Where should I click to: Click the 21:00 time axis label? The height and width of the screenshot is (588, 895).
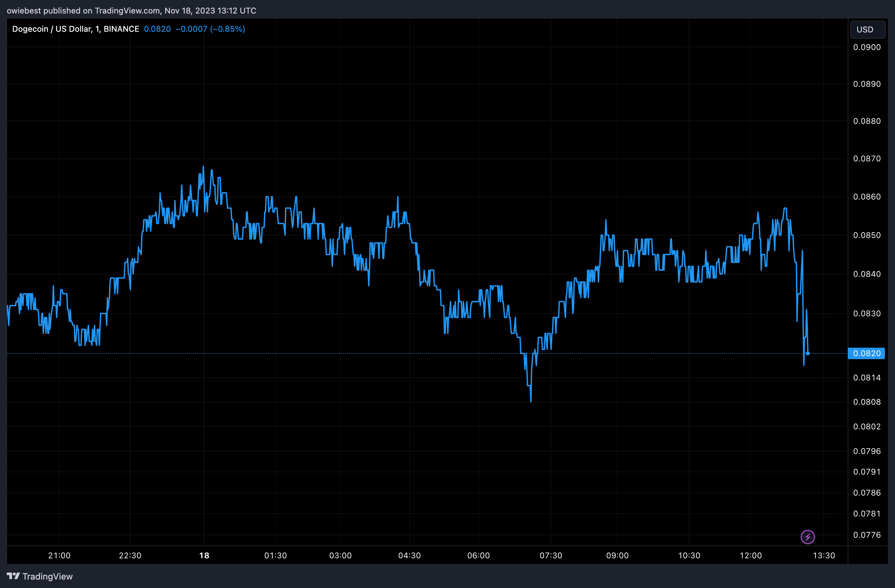click(x=59, y=555)
